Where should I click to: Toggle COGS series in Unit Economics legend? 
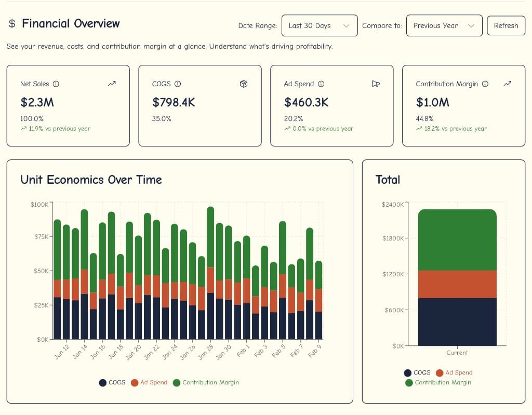click(x=112, y=382)
